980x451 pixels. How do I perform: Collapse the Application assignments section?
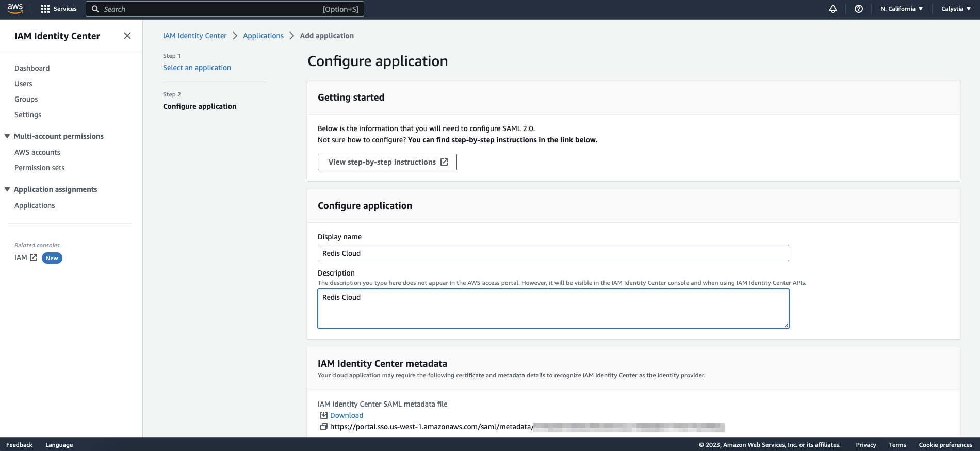tap(7, 189)
